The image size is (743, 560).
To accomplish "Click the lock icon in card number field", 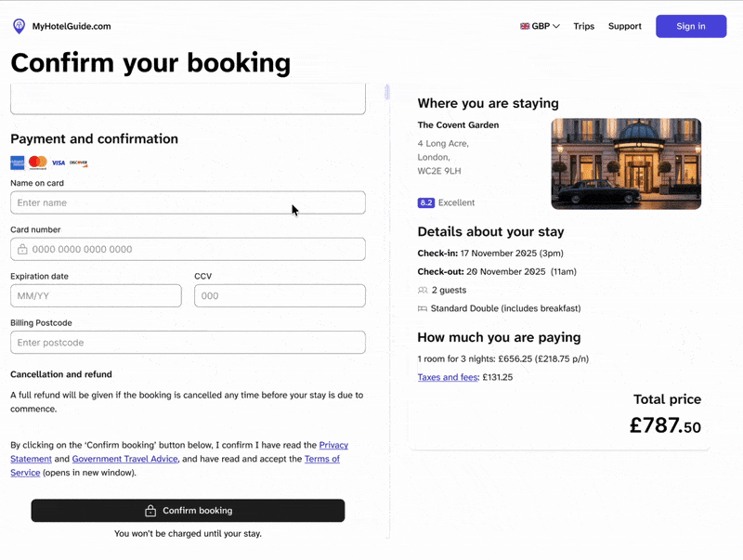I will point(22,250).
